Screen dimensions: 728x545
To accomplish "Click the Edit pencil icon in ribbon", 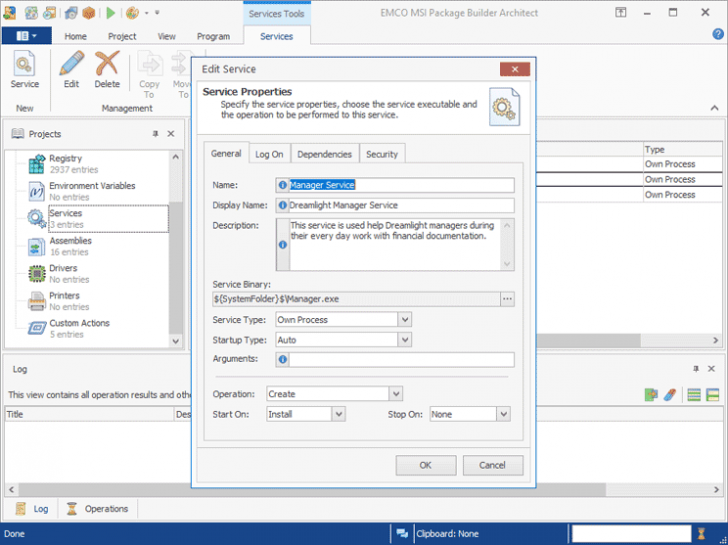I will (72, 64).
